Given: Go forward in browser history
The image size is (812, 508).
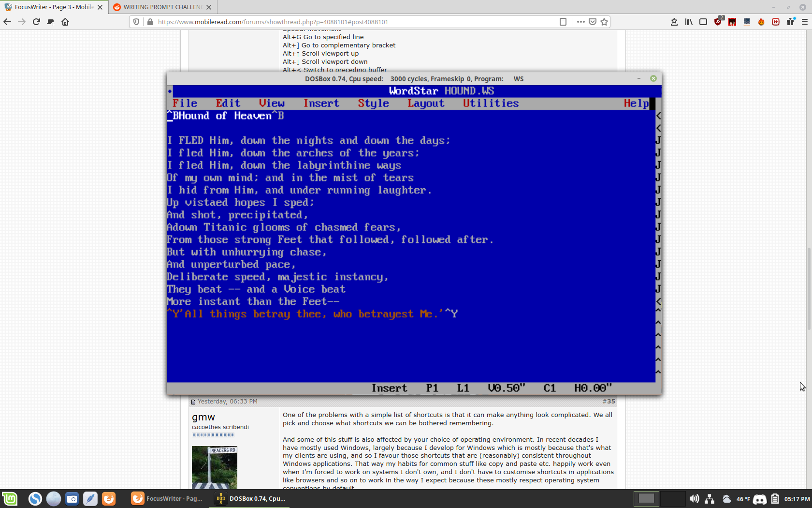Looking at the screenshot, I should point(22,22).
